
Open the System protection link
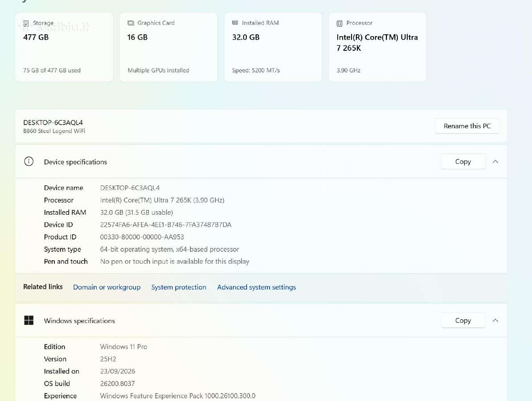click(x=179, y=287)
